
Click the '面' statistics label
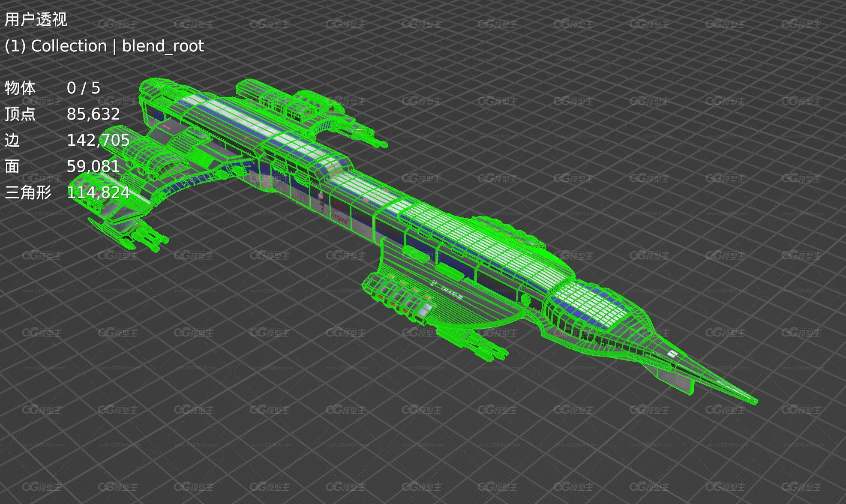[12, 166]
